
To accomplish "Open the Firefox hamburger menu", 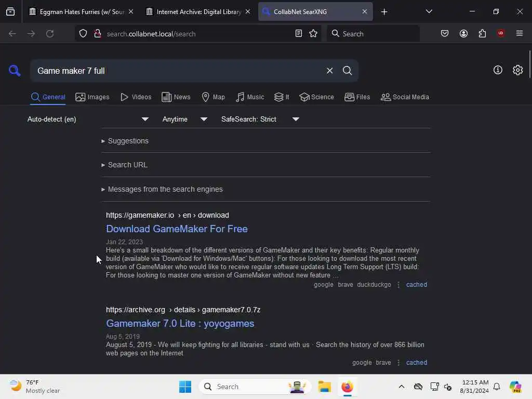I will click(520, 33).
